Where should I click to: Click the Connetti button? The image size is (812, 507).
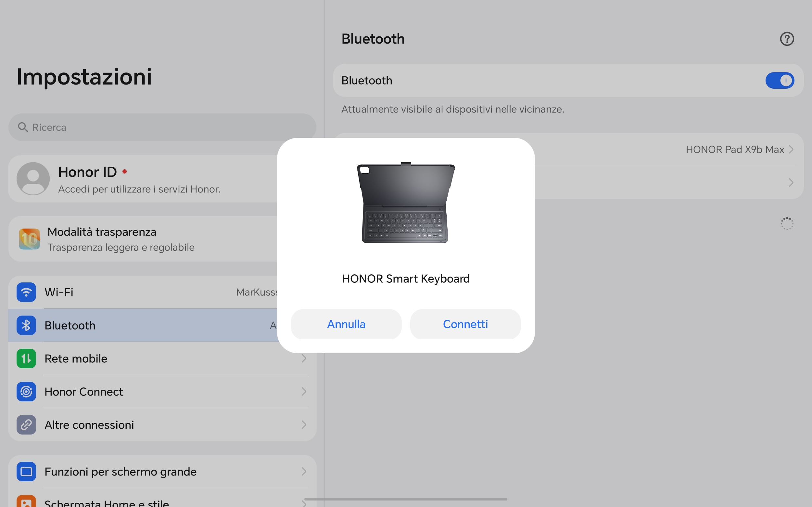465,324
